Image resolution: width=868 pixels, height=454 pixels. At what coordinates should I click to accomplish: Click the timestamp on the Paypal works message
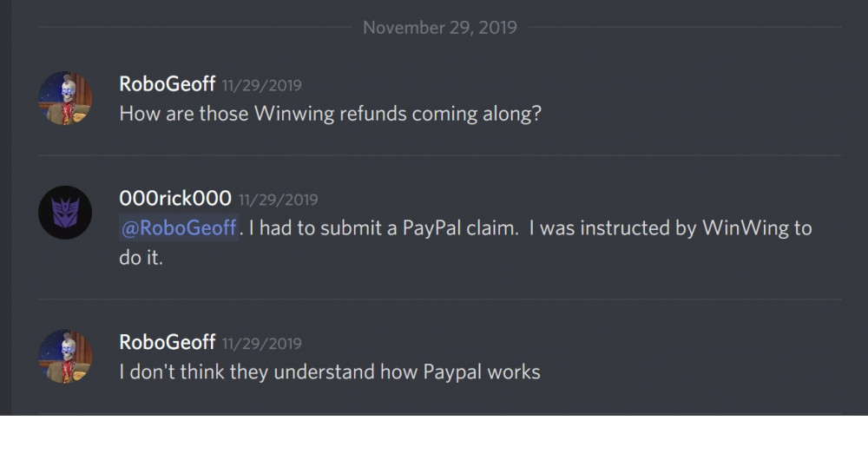[262, 343]
